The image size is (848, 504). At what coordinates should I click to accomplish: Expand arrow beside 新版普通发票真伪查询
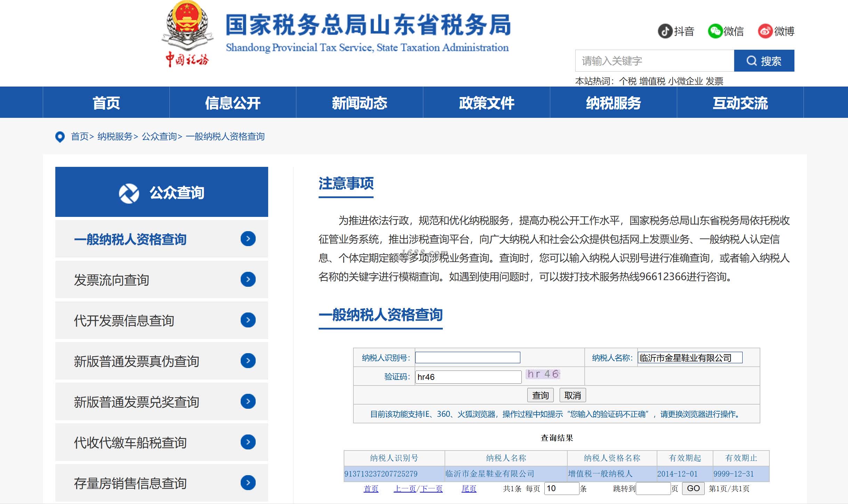[248, 361]
